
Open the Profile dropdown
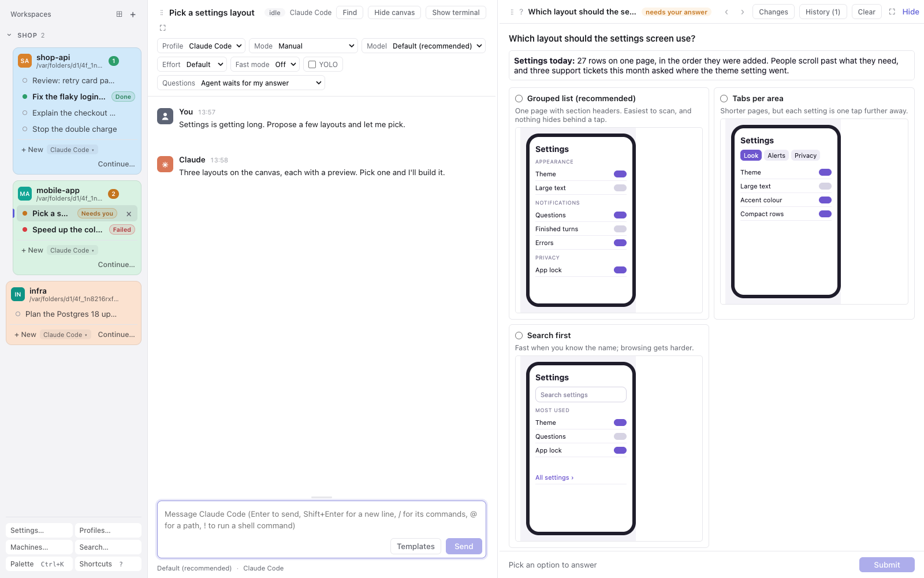tap(201, 46)
